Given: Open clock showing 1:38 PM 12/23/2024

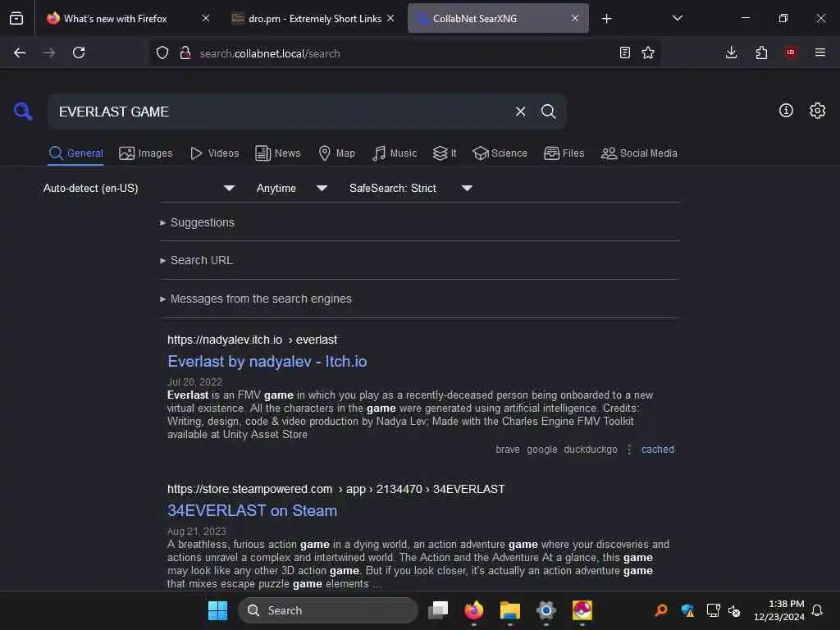Looking at the screenshot, I should [779, 610].
